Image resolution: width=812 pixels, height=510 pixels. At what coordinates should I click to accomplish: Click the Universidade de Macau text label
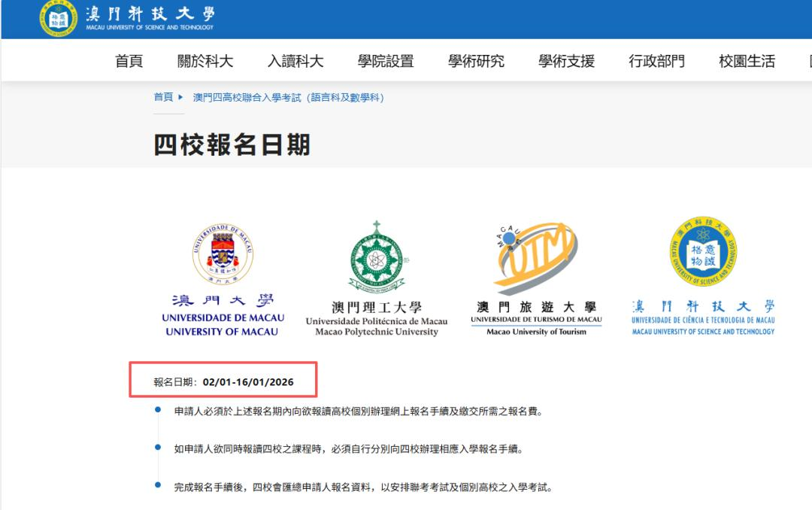coord(223,317)
